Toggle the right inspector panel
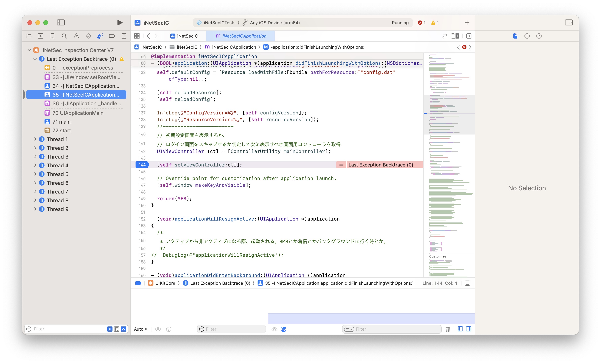Image resolution: width=601 pixels, height=364 pixels. click(x=569, y=23)
